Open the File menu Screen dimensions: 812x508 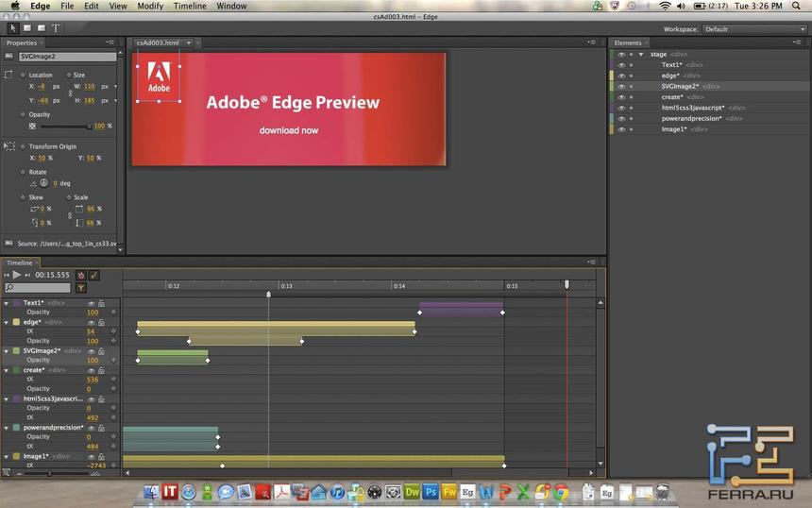click(67, 6)
